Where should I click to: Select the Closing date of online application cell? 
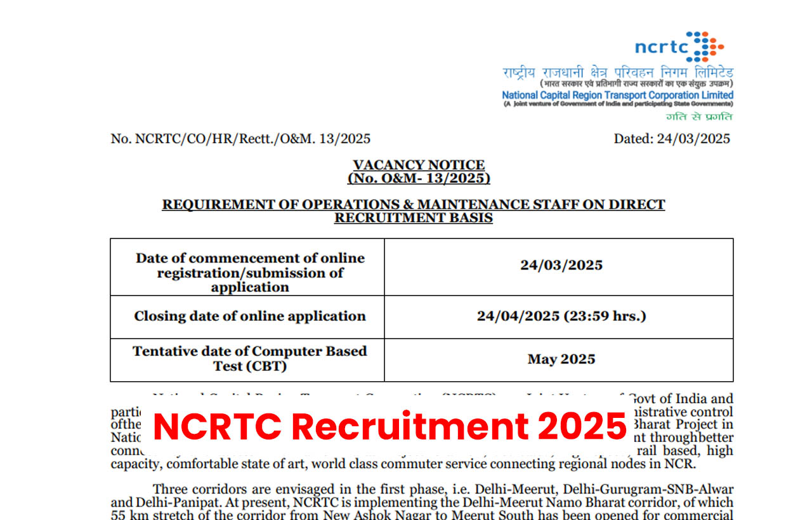pyautogui.click(x=250, y=316)
